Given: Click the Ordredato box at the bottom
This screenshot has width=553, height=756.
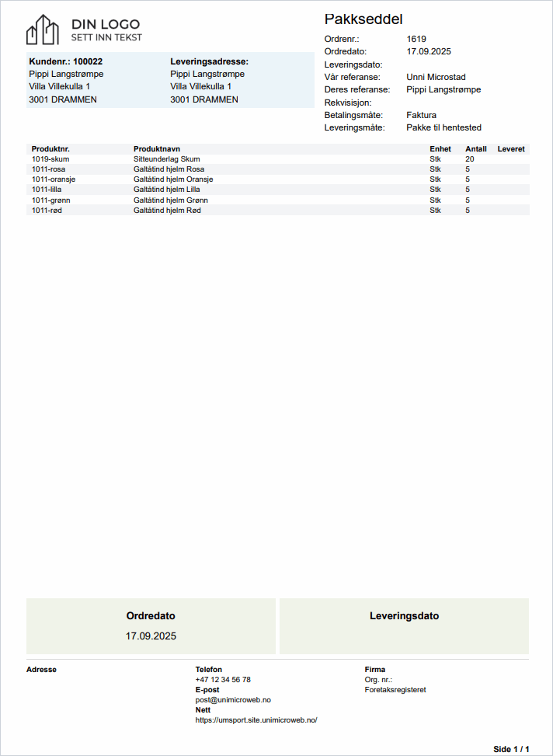Looking at the screenshot, I should pyautogui.click(x=151, y=626).
